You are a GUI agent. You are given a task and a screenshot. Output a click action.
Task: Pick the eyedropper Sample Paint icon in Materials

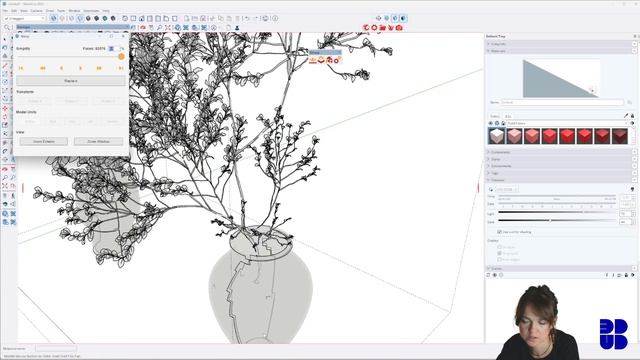click(x=626, y=116)
